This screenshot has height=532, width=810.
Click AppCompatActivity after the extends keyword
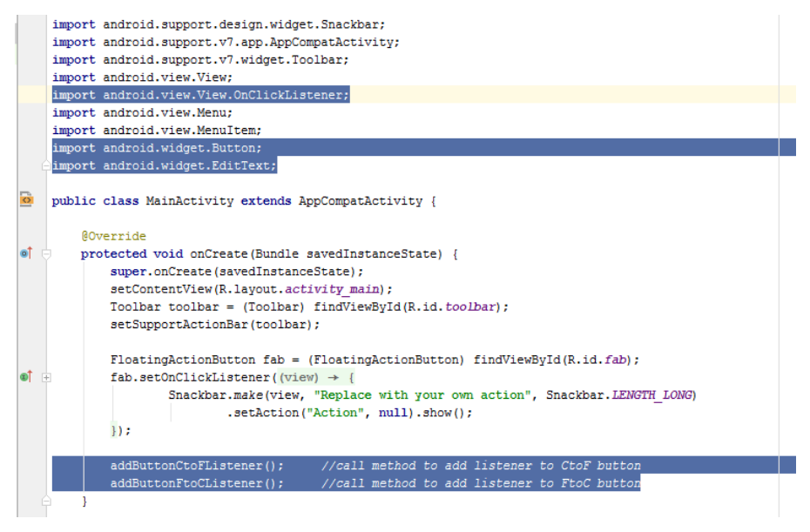pyautogui.click(x=361, y=201)
